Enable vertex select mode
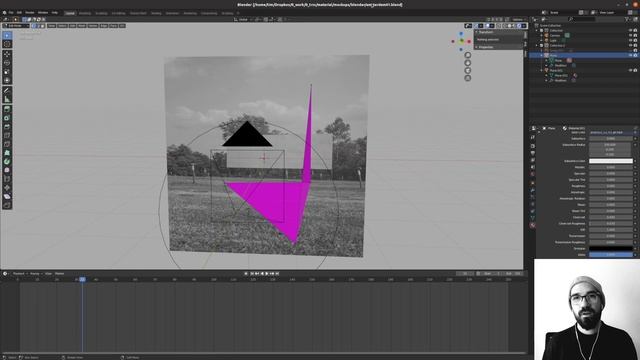This screenshot has width=640, height=360. pyautogui.click(x=34, y=26)
